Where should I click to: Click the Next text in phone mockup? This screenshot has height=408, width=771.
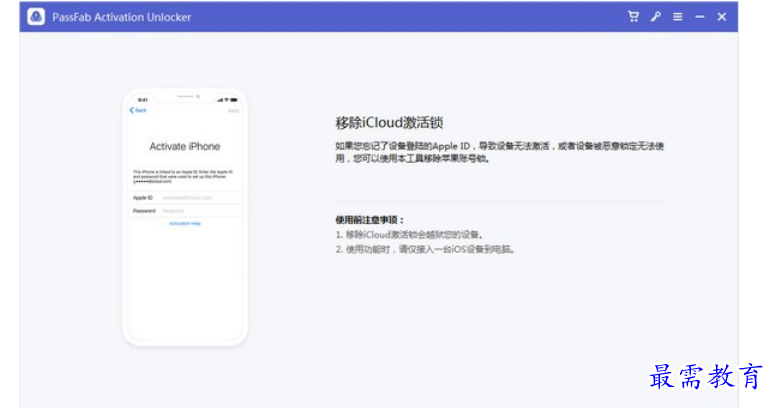pyautogui.click(x=233, y=111)
